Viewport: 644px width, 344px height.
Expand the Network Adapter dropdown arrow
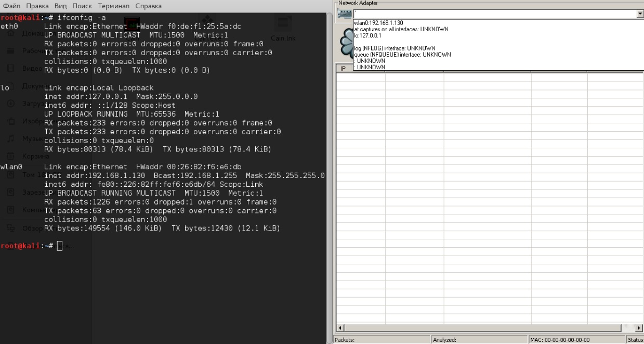[640, 14]
